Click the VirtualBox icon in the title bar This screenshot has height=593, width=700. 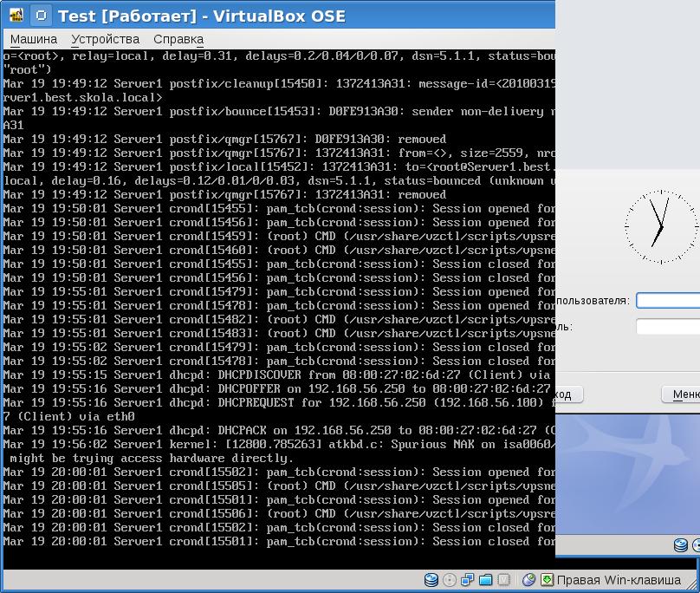tap(16, 16)
